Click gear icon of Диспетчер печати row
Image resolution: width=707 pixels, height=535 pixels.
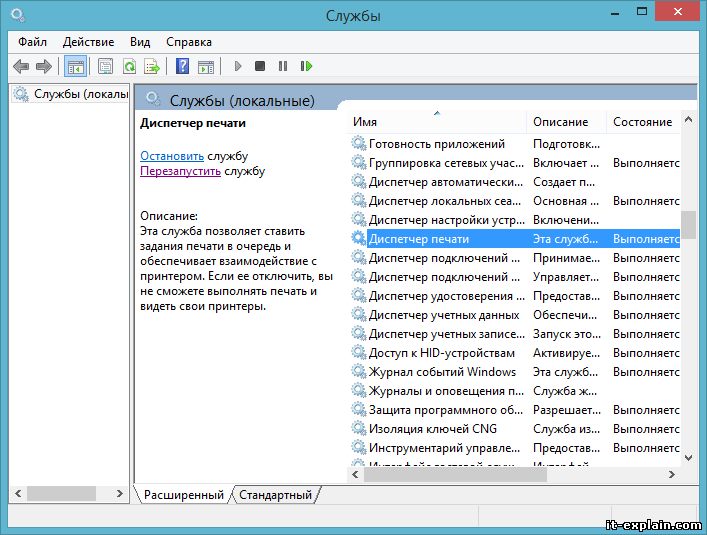[x=358, y=238]
